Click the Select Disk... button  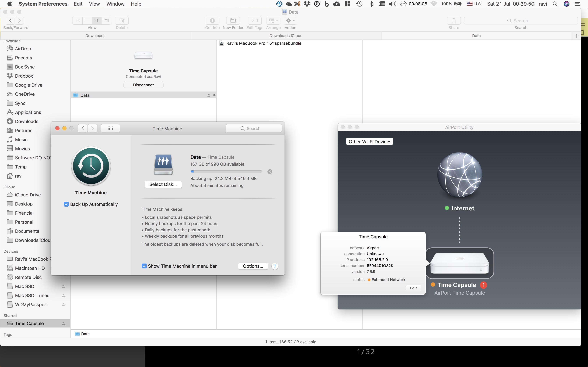coord(163,184)
